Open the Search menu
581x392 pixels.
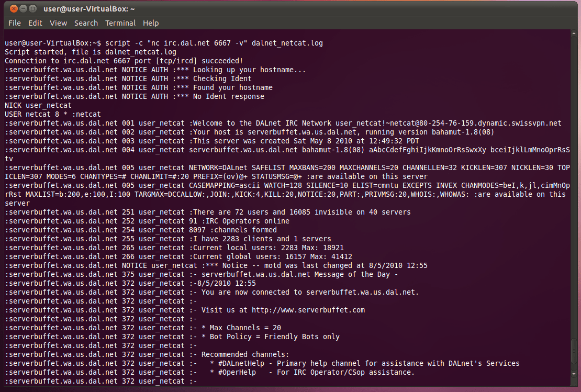tap(86, 23)
